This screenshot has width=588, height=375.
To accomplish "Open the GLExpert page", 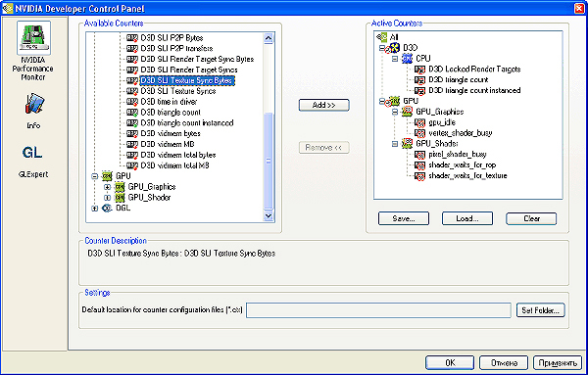I will click(33, 161).
